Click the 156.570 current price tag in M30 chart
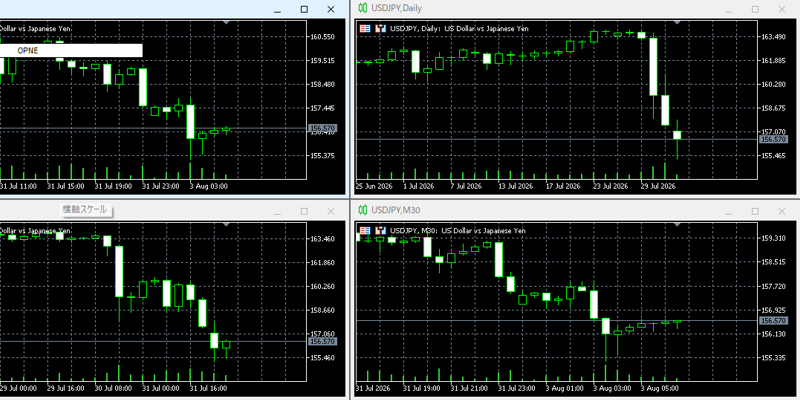Screen dimensions: 800x400 771,320
